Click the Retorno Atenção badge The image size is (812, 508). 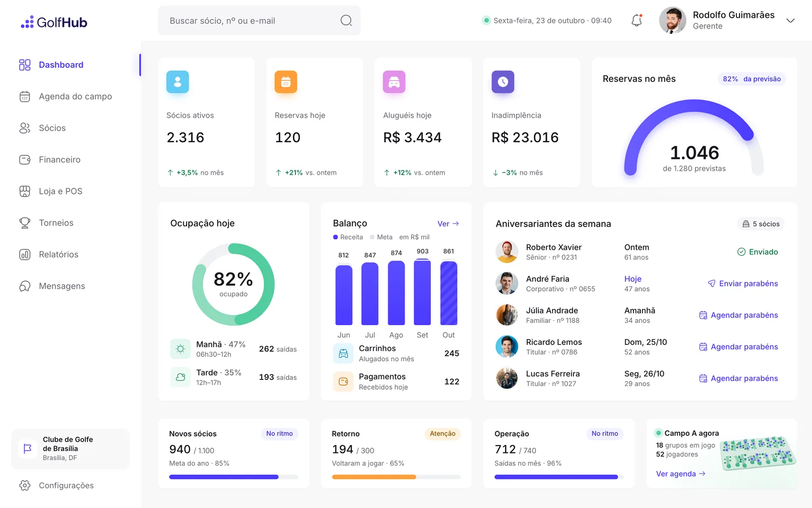pyautogui.click(x=443, y=433)
